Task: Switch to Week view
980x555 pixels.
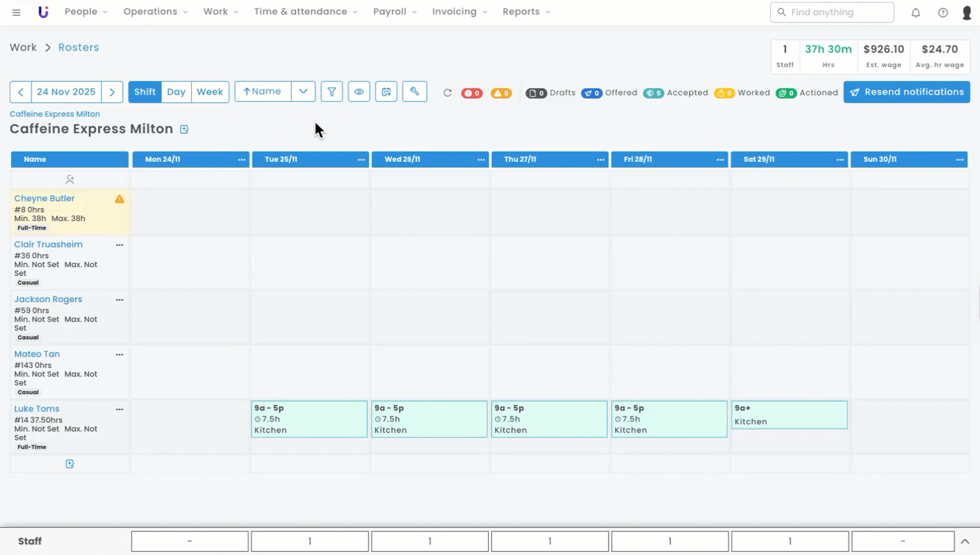Action: coord(209,92)
